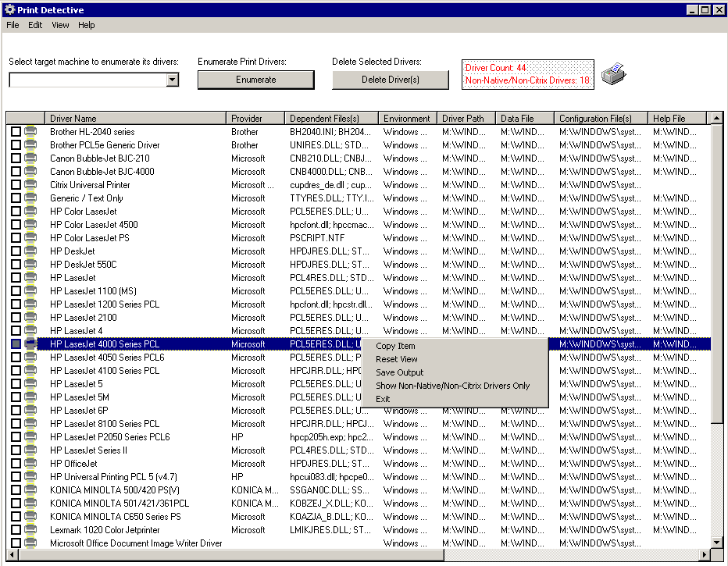Click the printer icon for HP LaserJet 5M

coord(30,397)
